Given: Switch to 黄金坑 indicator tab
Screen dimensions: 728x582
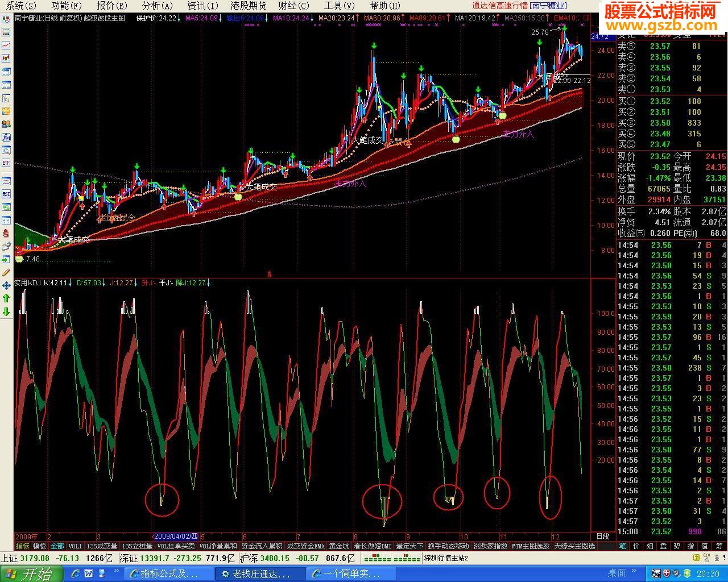Looking at the screenshot, I should point(339,546).
